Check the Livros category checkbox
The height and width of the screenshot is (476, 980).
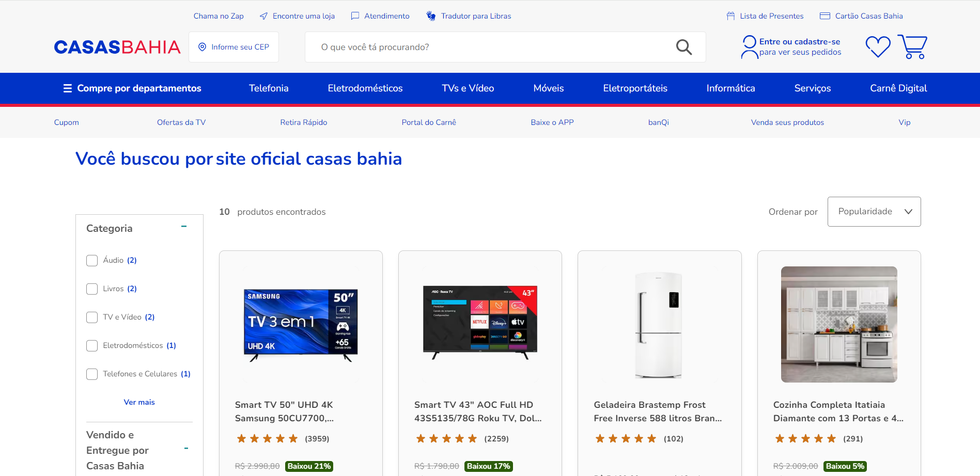click(x=92, y=289)
